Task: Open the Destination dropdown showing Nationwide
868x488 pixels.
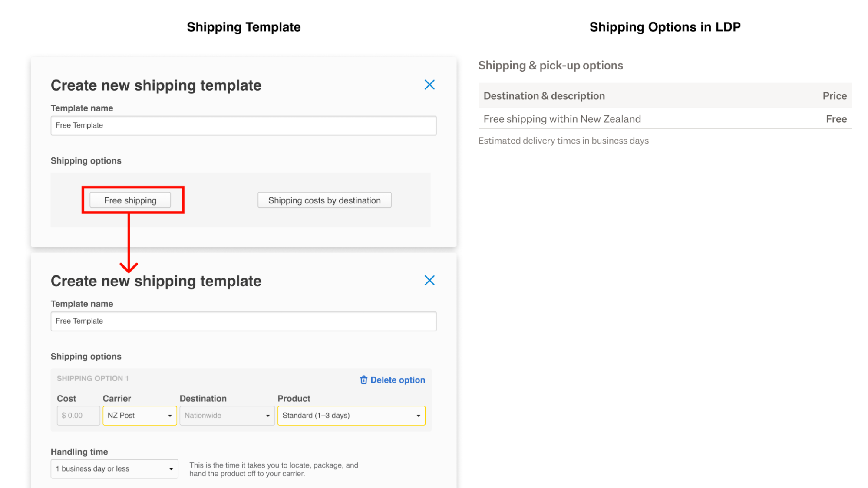Action: [226, 415]
